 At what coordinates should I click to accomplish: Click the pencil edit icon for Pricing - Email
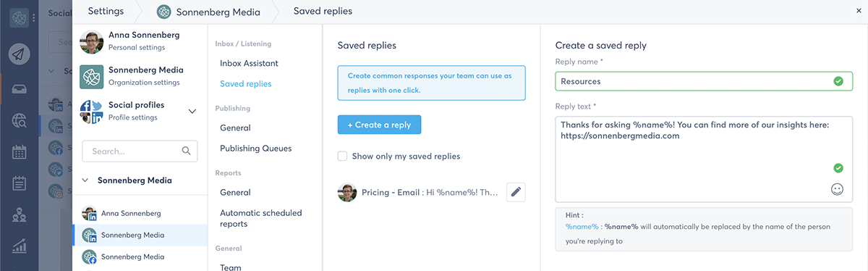pyautogui.click(x=516, y=192)
